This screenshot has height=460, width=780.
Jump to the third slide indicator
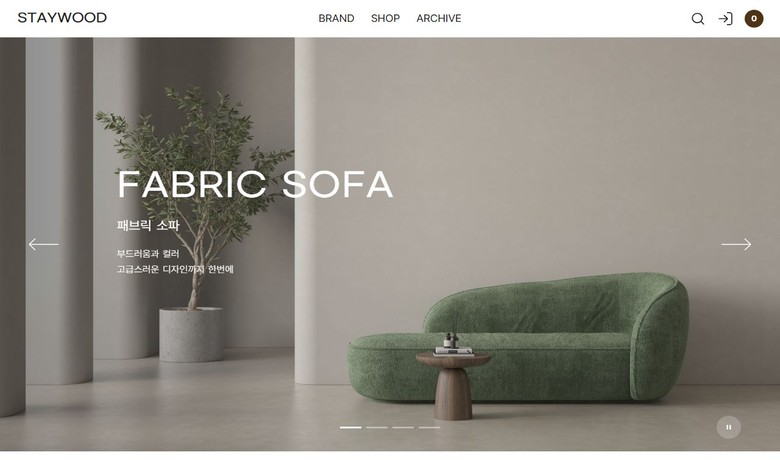(x=403, y=427)
